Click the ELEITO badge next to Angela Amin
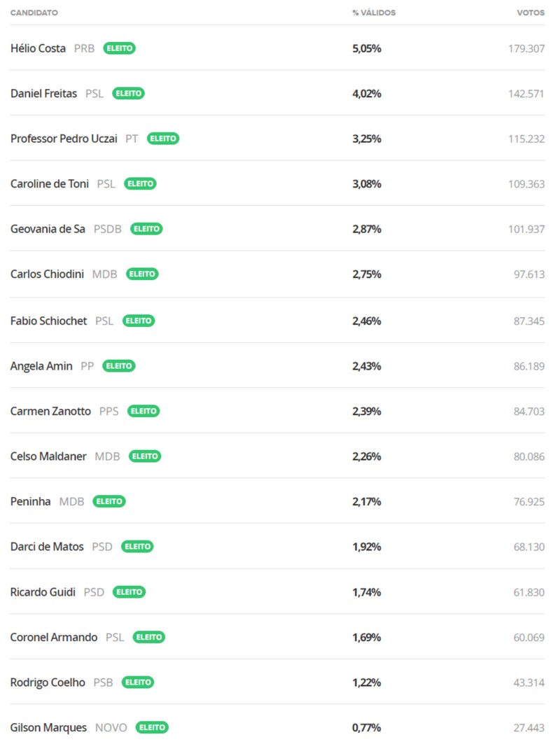This screenshot has height=742, width=560. click(119, 365)
